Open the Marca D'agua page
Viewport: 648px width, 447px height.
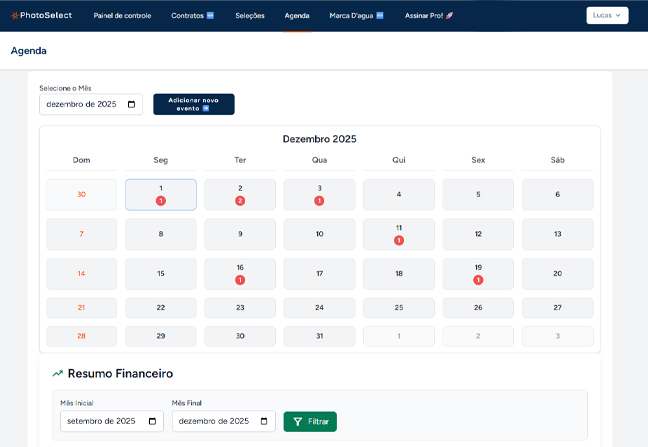click(x=356, y=16)
